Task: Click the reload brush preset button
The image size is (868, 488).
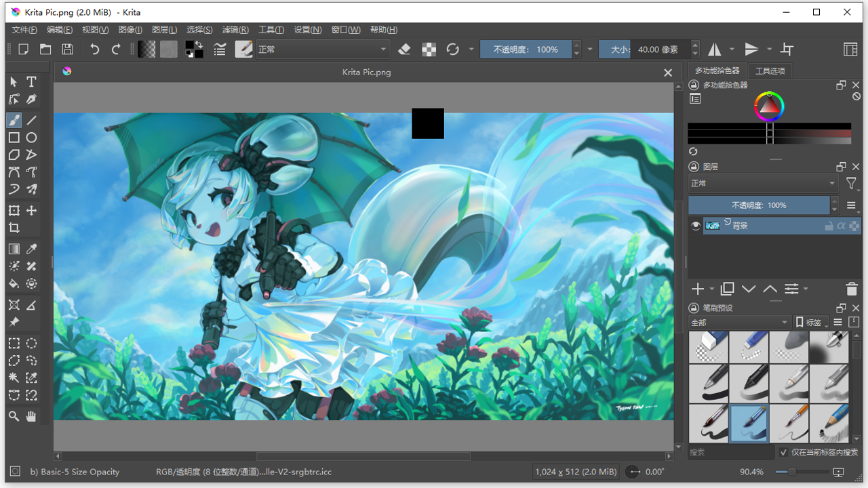Action: pos(453,49)
